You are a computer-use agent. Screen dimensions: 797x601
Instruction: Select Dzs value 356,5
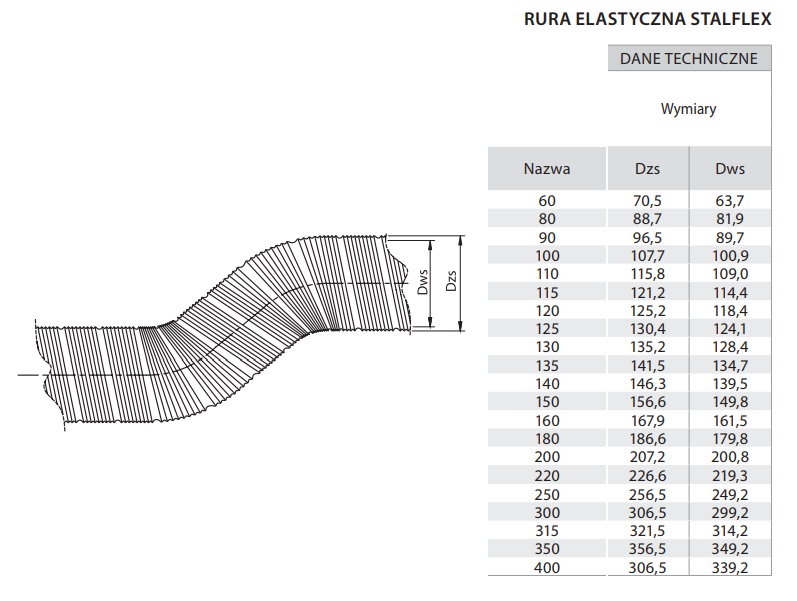coord(648,549)
